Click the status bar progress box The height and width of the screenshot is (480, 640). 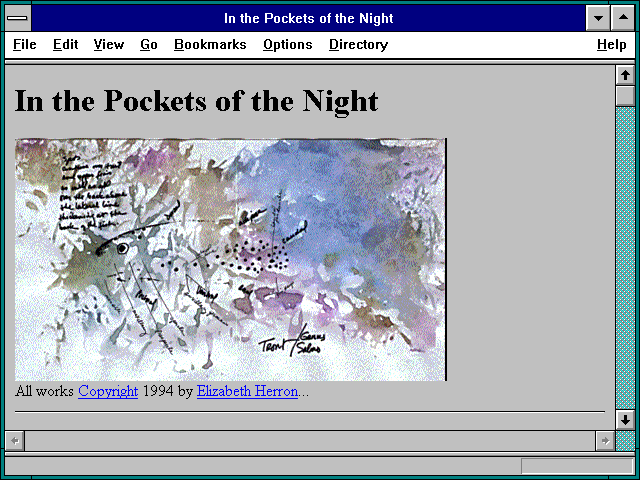(x=577, y=466)
